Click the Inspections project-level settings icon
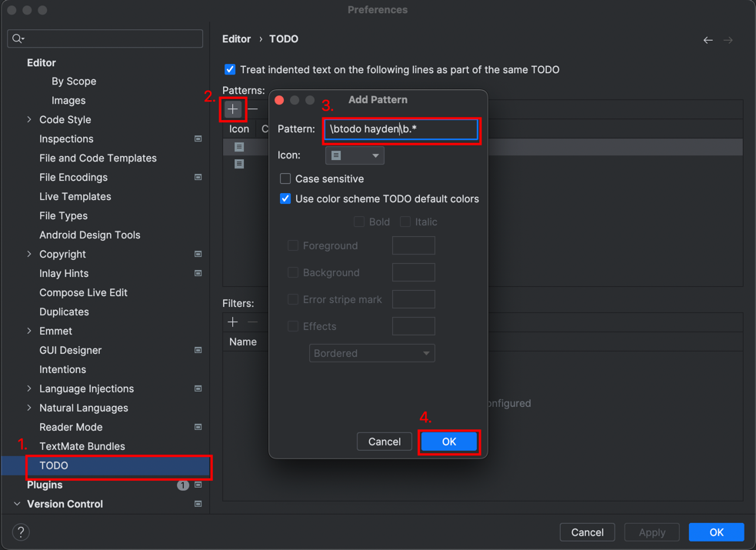756x550 pixels. coord(198,139)
